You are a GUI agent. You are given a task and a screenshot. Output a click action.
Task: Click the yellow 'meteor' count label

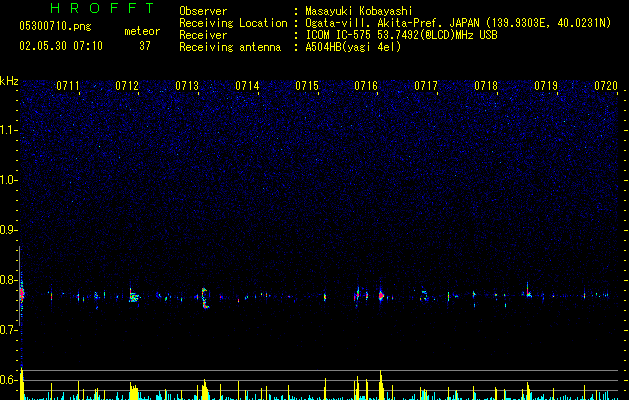142,31
